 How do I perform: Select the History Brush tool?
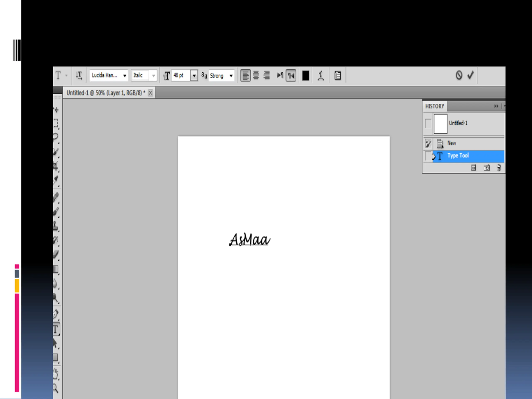56,240
